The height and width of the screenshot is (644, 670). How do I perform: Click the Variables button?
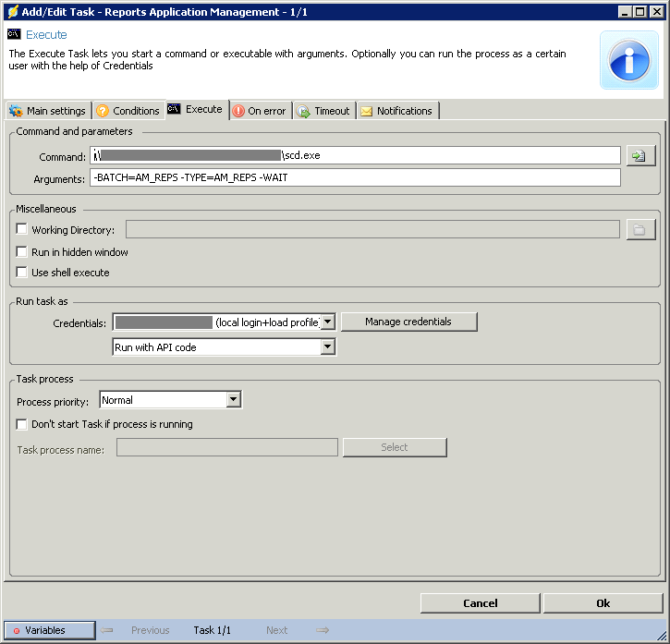tap(50, 630)
